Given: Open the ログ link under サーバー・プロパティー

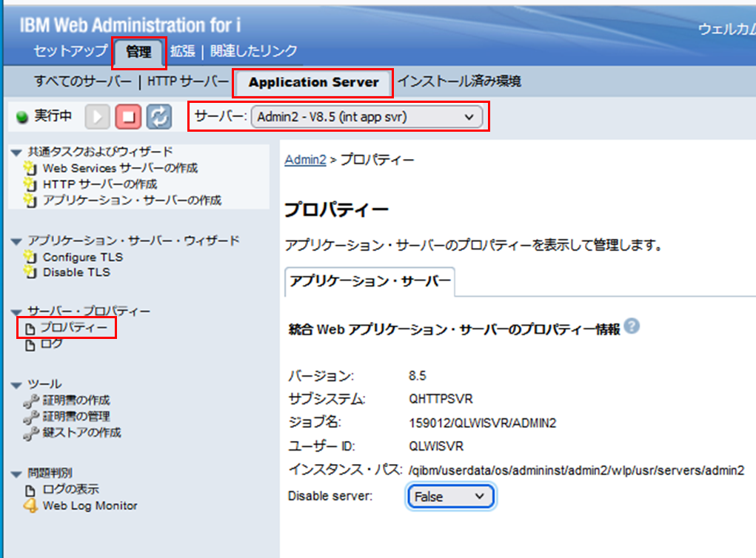Looking at the screenshot, I should (x=52, y=344).
